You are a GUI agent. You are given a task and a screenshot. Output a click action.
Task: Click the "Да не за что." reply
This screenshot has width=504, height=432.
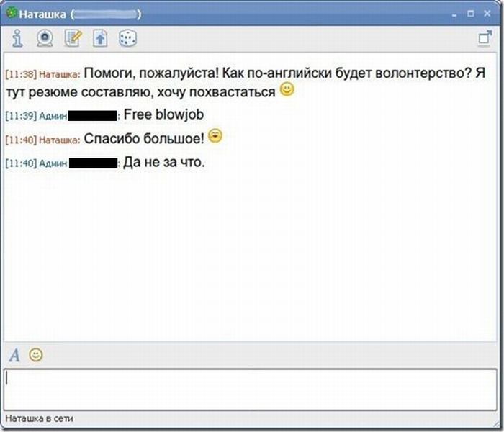(164, 162)
